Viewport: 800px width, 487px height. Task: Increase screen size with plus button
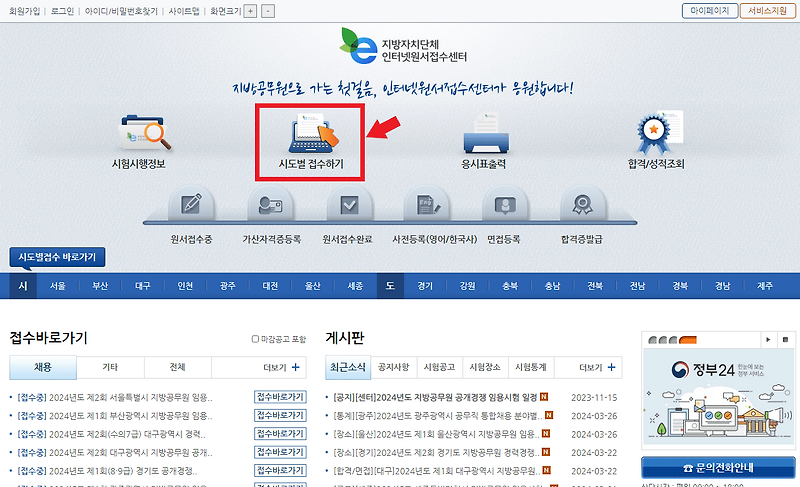[250, 11]
